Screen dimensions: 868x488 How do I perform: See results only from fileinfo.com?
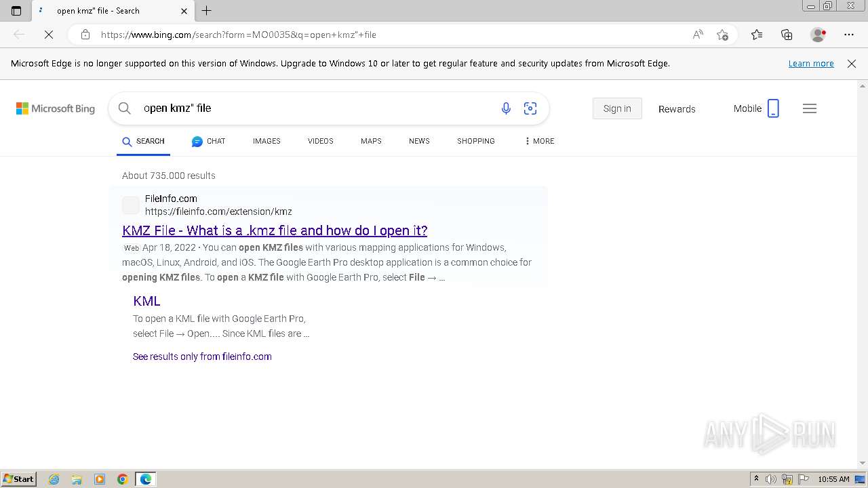click(x=202, y=357)
